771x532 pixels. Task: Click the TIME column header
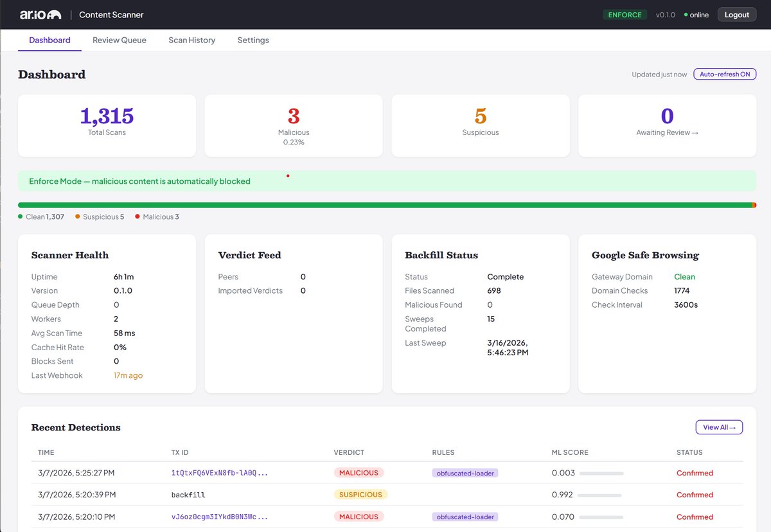pyautogui.click(x=46, y=452)
